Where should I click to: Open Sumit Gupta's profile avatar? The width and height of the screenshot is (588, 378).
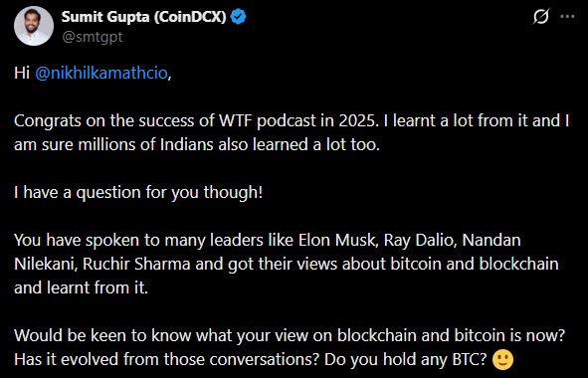[x=34, y=26]
